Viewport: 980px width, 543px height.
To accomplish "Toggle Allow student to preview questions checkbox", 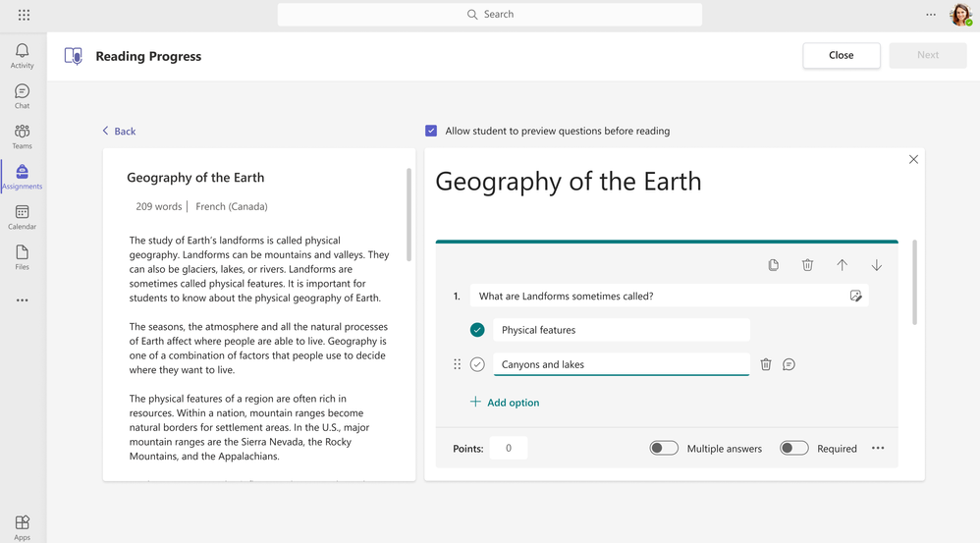I will (431, 131).
